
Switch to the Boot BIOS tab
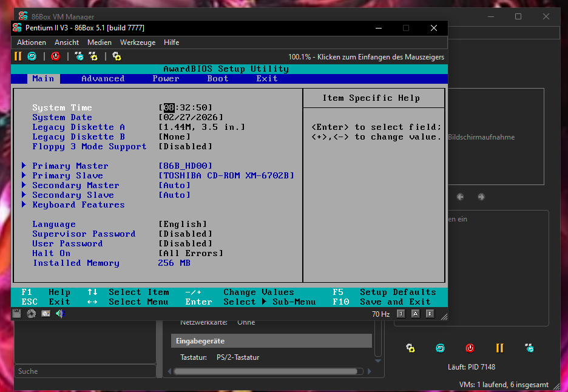218,79
